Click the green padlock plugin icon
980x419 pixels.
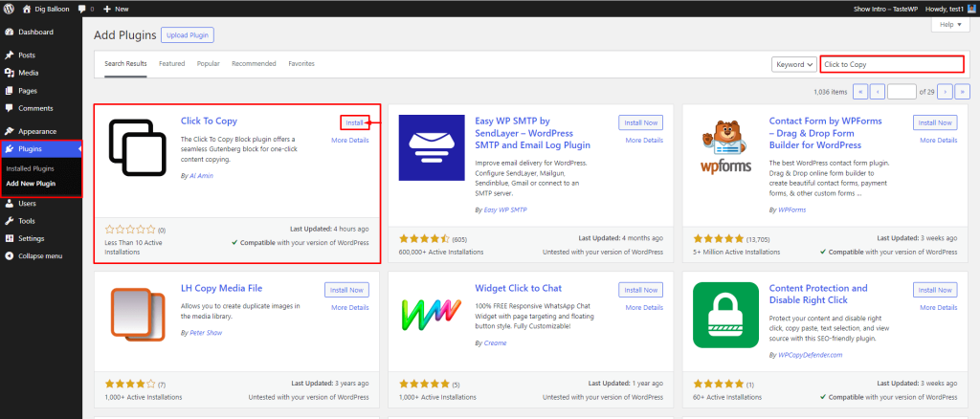[726, 315]
